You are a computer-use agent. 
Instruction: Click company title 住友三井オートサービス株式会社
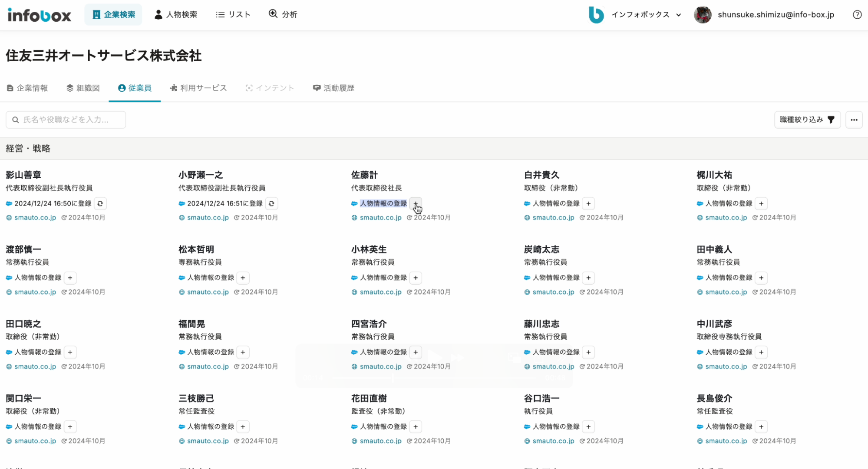point(104,56)
